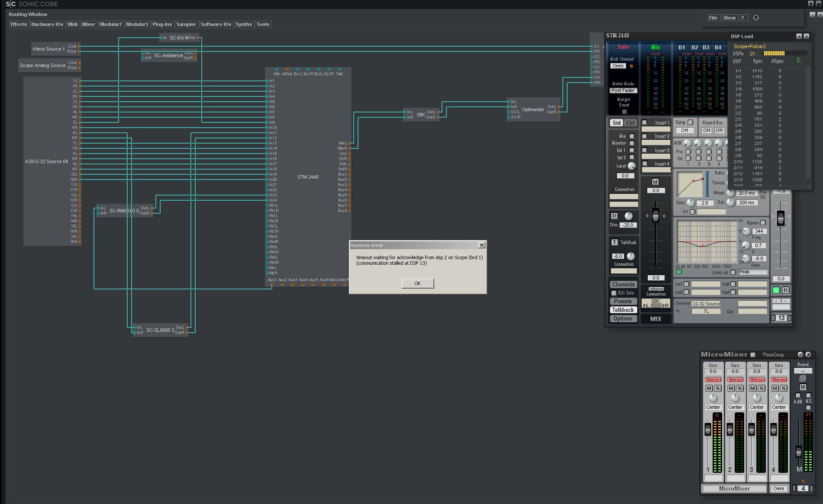This screenshot has width=823, height=504.
Task: Enable the EQ Bypass checkbox
Action: pos(763,222)
